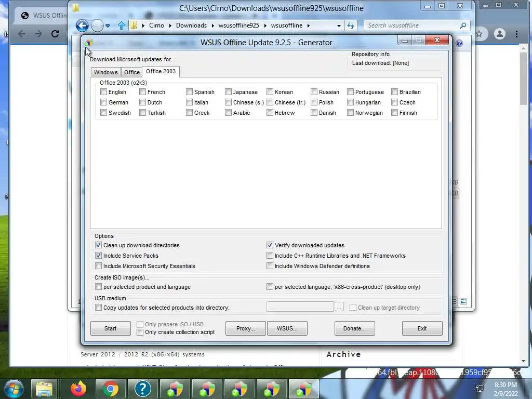Expand arrow after wsusoffline925 breadcrumb
This screenshot has width=532, height=399.
[264, 25]
